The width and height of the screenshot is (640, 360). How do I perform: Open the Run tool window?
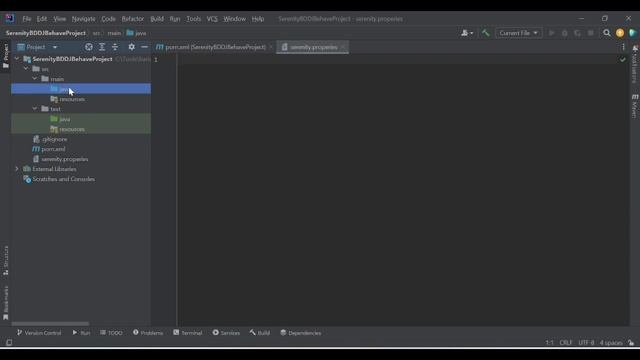pyautogui.click(x=81, y=333)
